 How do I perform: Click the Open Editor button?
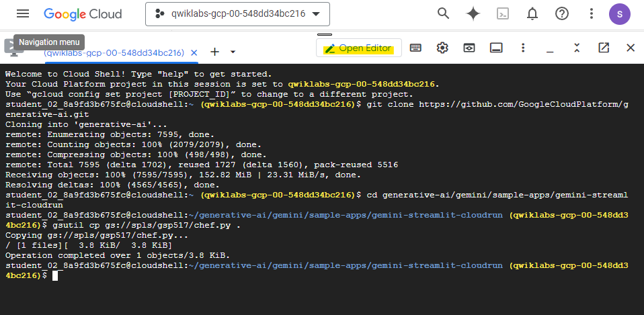(x=359, y=48)
